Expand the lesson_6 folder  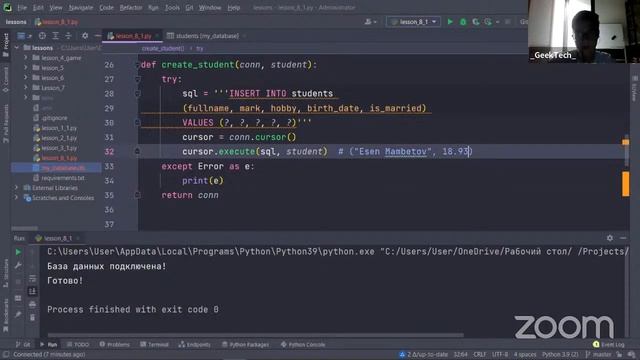click(x=26, y=78)
